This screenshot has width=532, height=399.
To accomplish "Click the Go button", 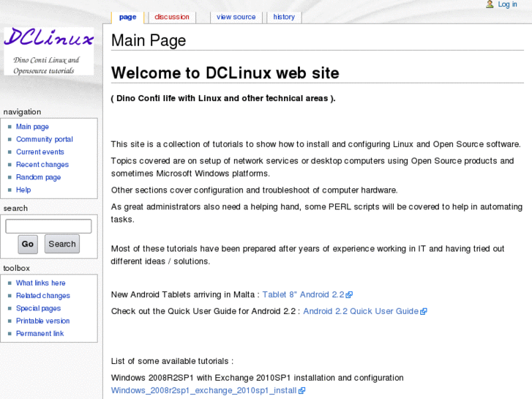I will [x=28, y=244].
